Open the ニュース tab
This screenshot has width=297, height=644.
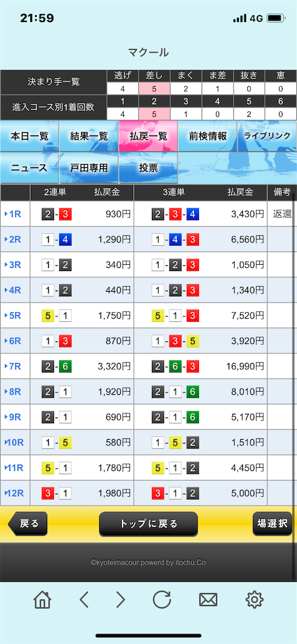30,168
